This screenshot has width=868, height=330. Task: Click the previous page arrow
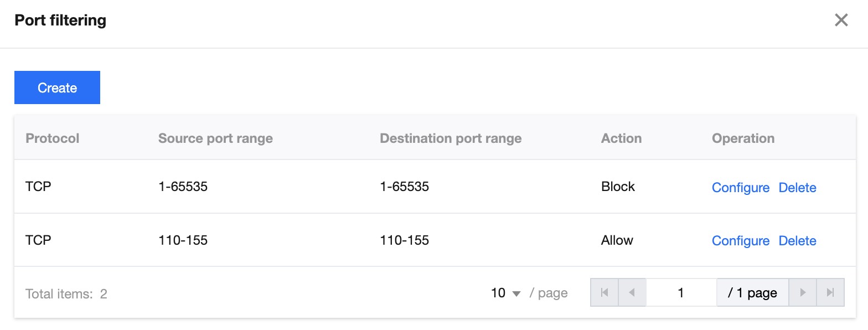click(x=632, y=292)
